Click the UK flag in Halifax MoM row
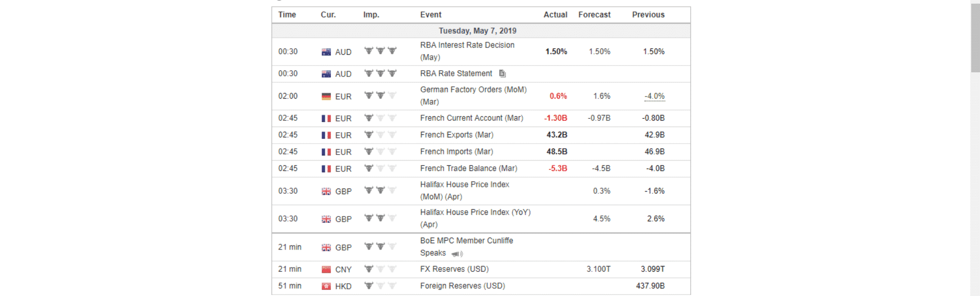Screen dimensions: 980x296 [x=326, y=192]
